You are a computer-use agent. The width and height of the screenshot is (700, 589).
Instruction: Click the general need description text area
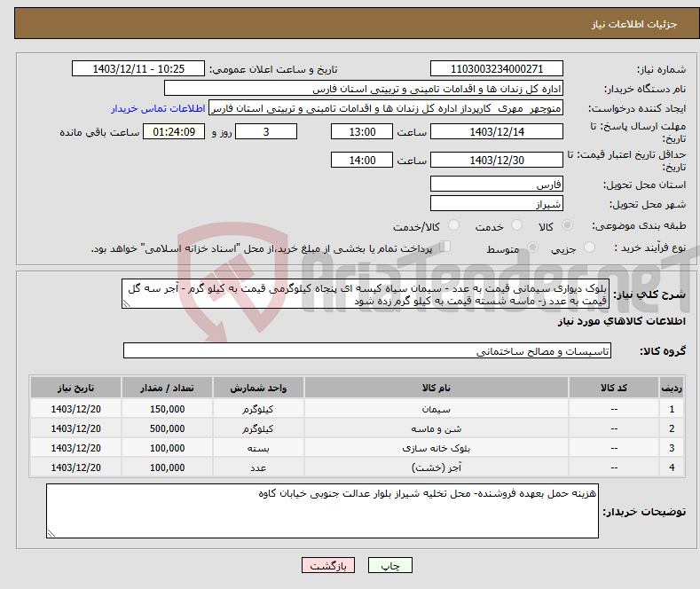tap(366, 294)
